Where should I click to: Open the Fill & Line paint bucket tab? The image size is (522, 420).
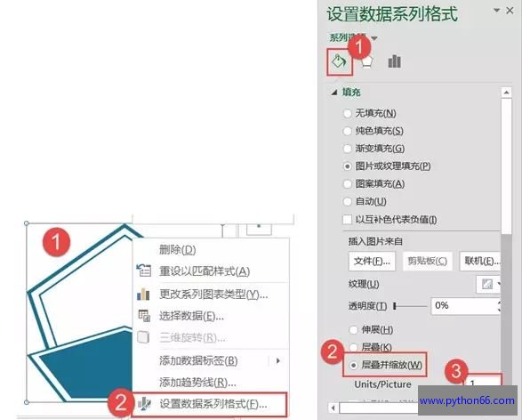(x=339, y=61)
